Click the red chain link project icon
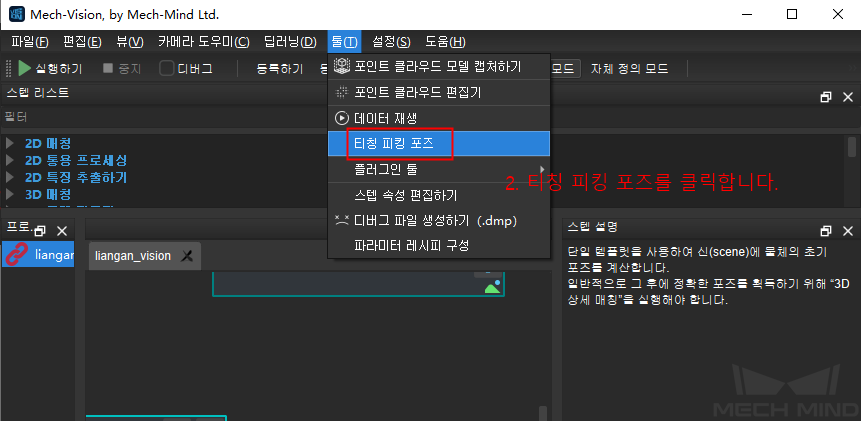This screenshot has height=421, width=861. point(16,254)
